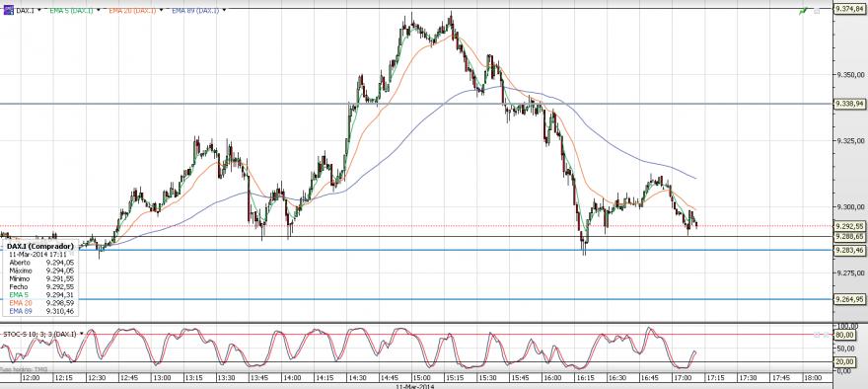The height and width of the screenshot is (389, 868).
Task: Click the 15:00 marker on time axis
Action: click(422, 377)
